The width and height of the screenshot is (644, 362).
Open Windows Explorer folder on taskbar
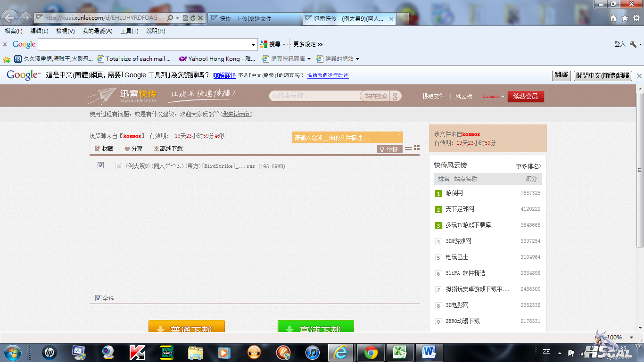point(195,353)
